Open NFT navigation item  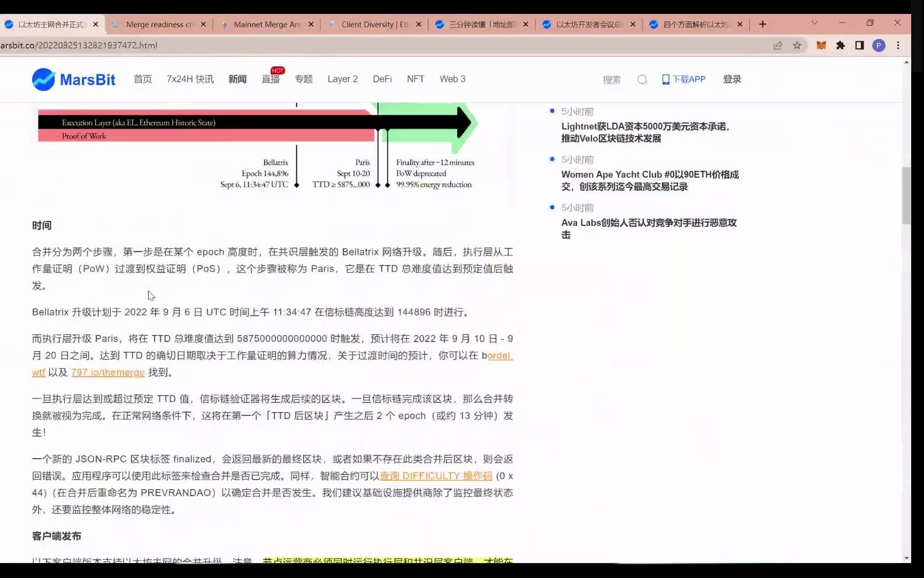click(x=415, y=79)
